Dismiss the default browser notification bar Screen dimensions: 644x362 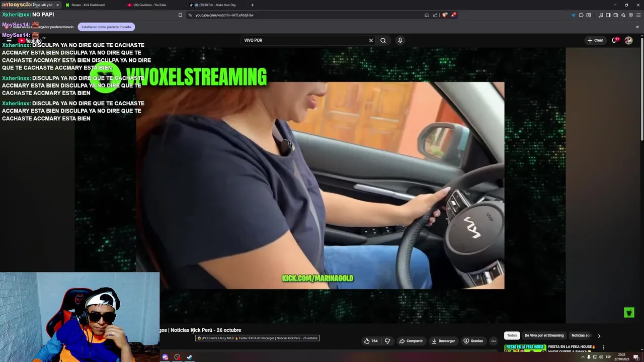coord(637,27)
